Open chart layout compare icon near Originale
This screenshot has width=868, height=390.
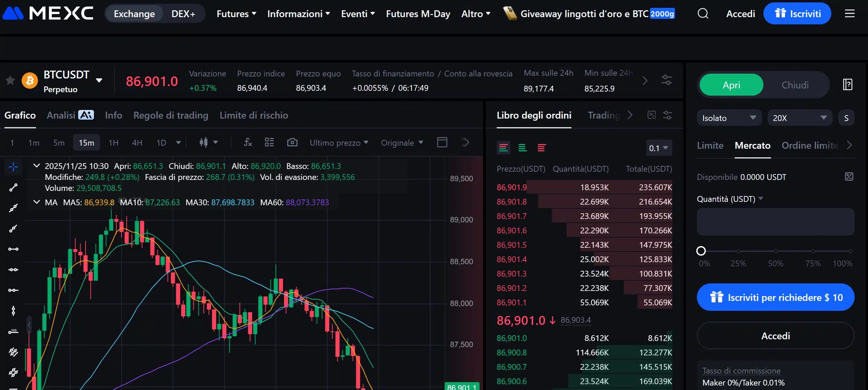(x=442, y=142)
